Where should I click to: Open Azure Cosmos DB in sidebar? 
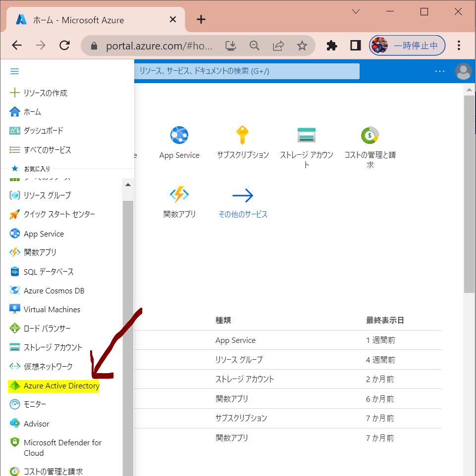pyautogui.click(x=53, y=291)
